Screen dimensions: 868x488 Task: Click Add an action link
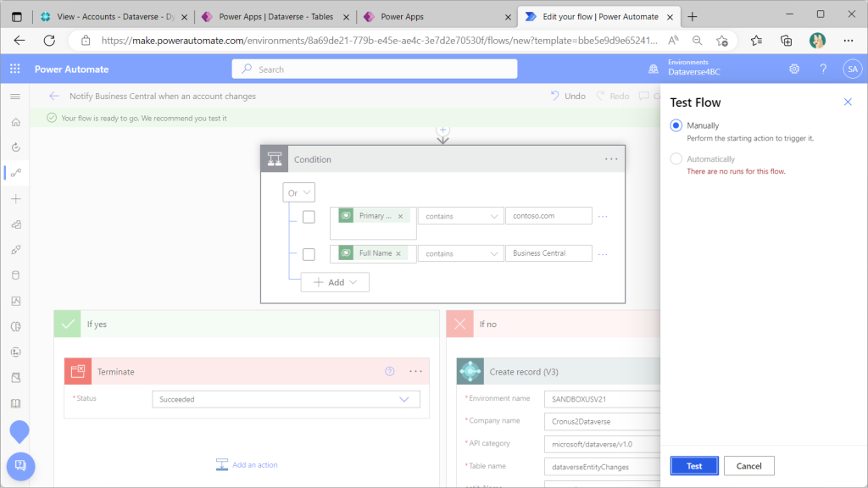(247, 465)
